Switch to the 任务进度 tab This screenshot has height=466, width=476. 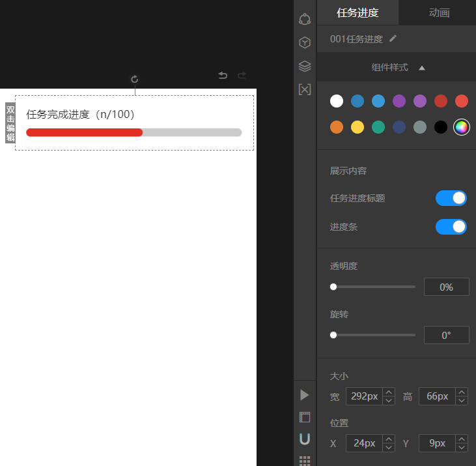pyautogui.click(x=357, y=13)
